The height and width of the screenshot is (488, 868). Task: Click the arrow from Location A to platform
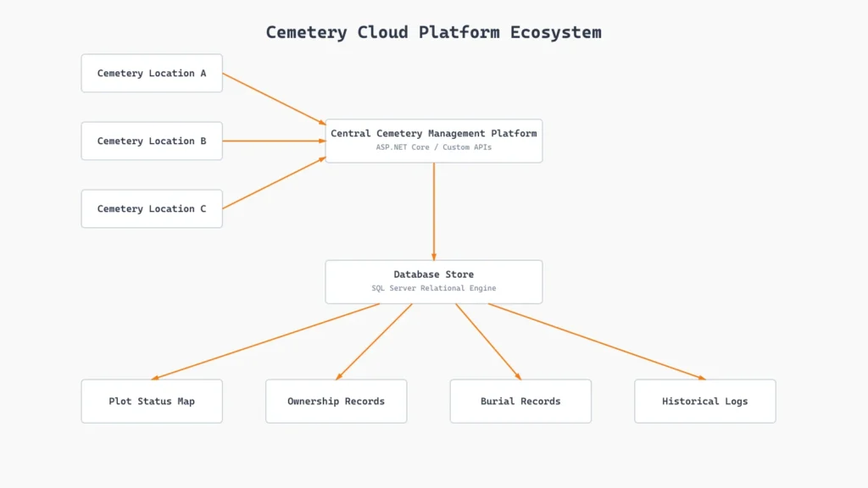coord(274,99)
